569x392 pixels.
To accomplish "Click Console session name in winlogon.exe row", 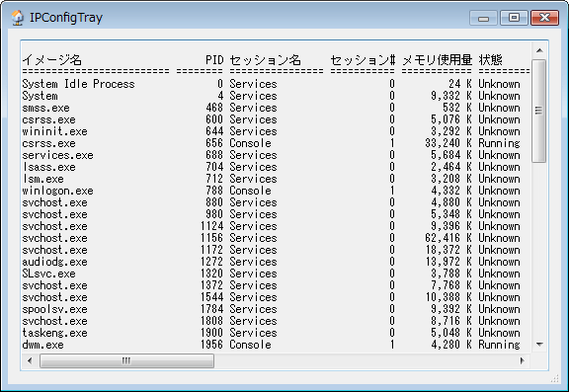I will click(x=250, y=191).
